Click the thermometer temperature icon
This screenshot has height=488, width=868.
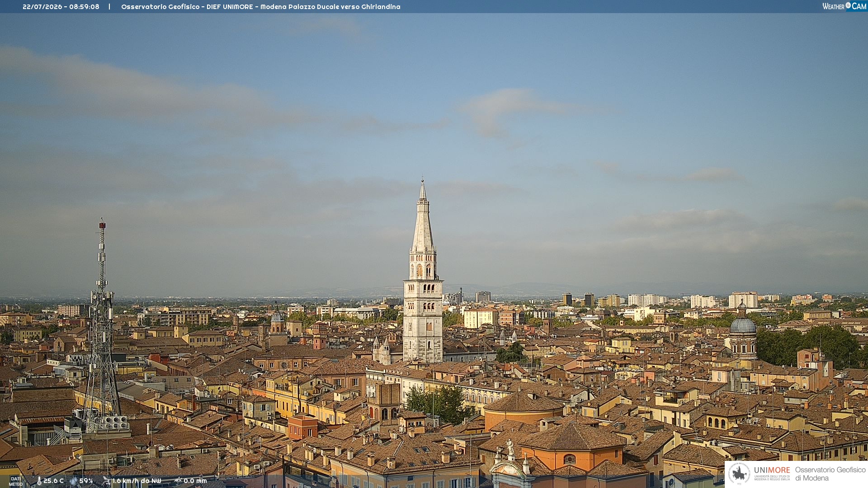(x=39, y=481)
